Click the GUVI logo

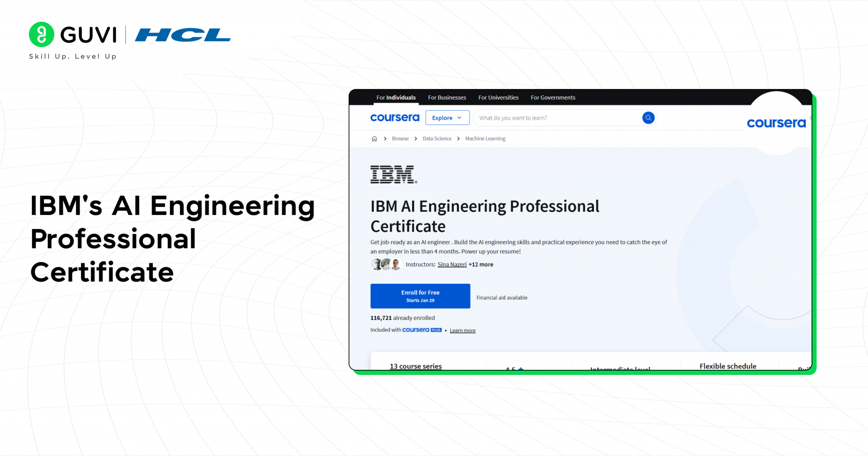72,34
